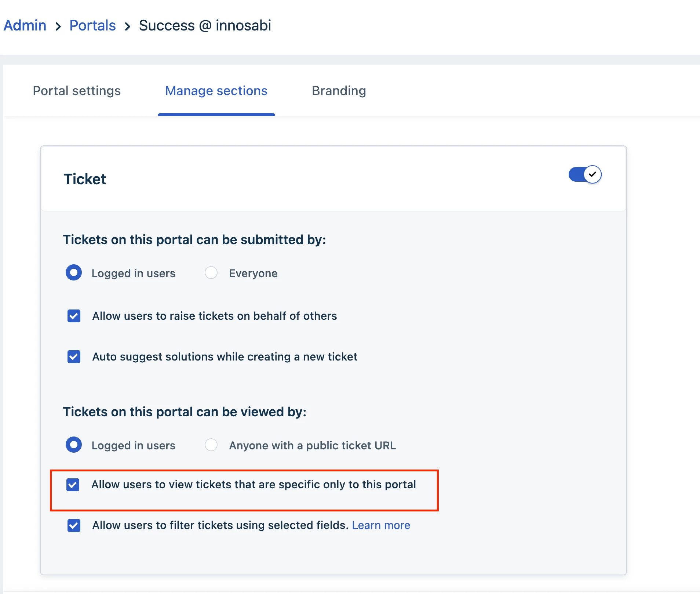The height and width of the screenshot is (594, 700).
Task: Click the Admin breadcrumb link
Action: pyautogui.click(x=25, y=26)
